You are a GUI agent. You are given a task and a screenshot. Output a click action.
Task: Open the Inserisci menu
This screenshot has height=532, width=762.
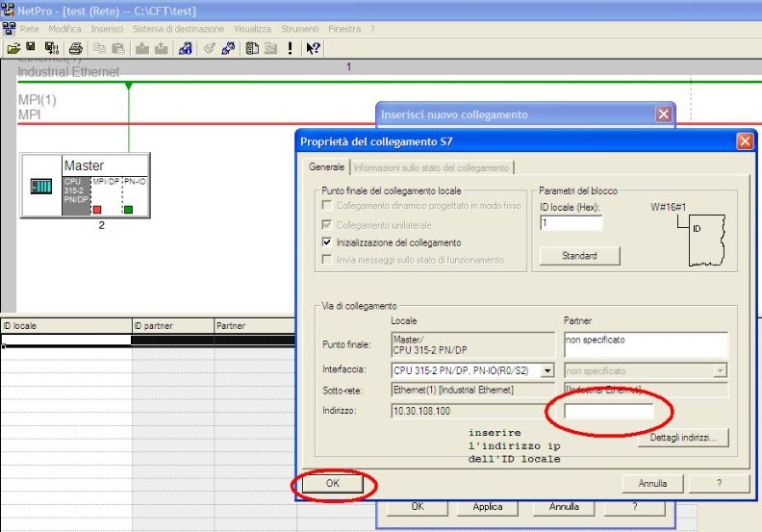107,29
